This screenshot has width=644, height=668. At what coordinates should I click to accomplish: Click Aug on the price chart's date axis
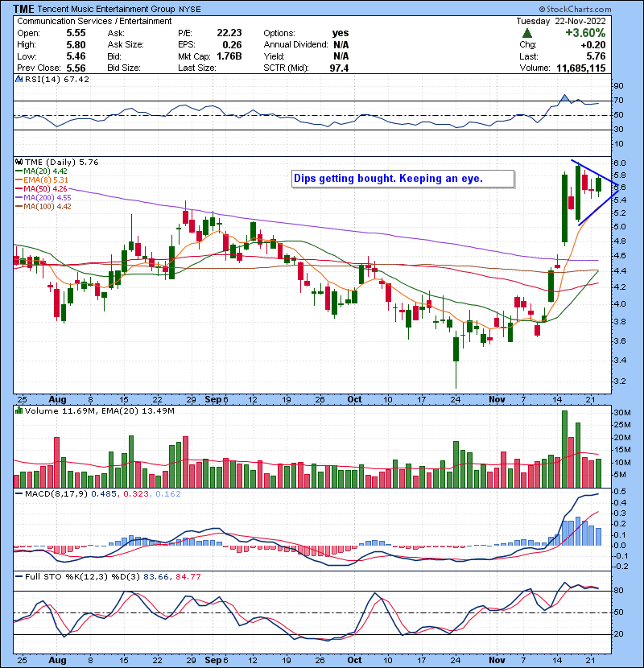57,400
